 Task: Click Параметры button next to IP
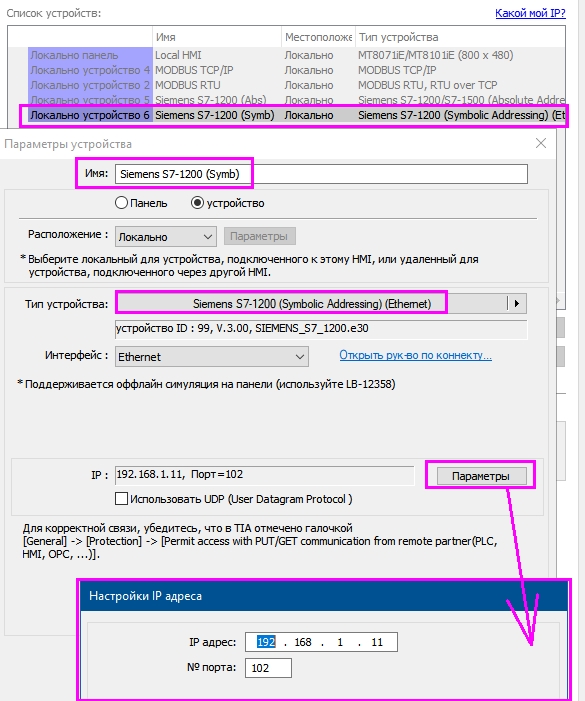click(x=481, y=476)
